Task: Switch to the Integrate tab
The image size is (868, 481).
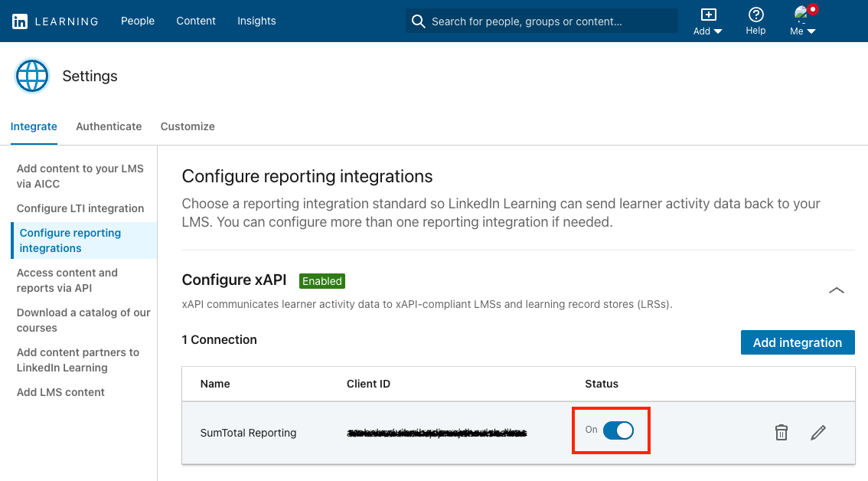Action: [34, 126]
